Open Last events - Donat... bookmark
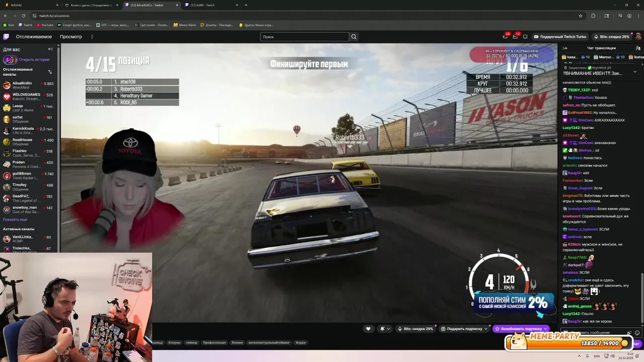644x362 pixels. (152, 25)
